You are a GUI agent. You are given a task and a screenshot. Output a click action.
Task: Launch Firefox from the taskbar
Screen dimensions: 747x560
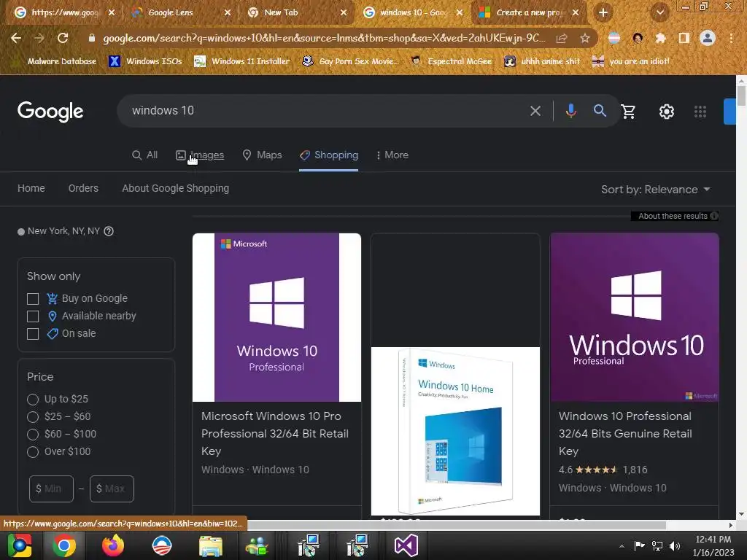[113, 545]
